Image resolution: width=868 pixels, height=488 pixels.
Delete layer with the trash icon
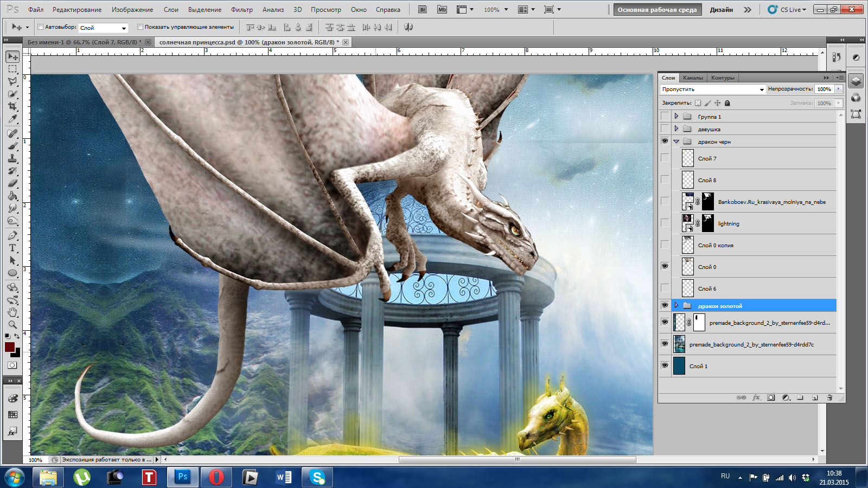click(x=829, y=397)
